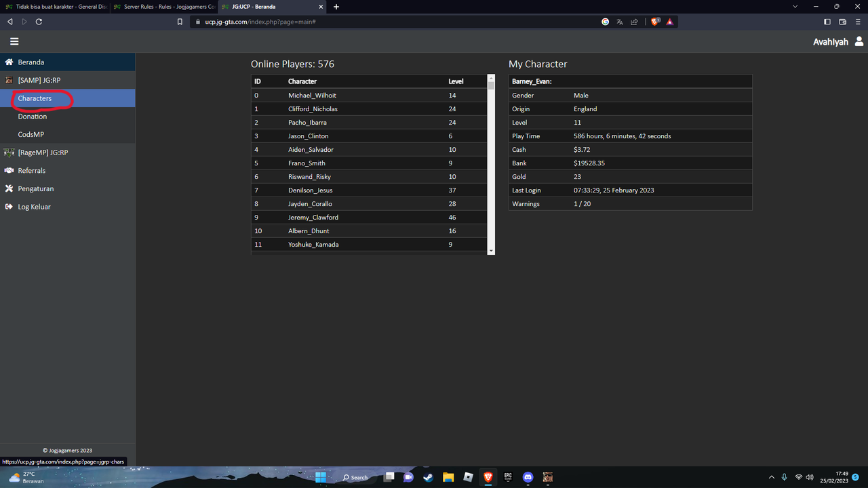Click the address bar URL field

393,22
